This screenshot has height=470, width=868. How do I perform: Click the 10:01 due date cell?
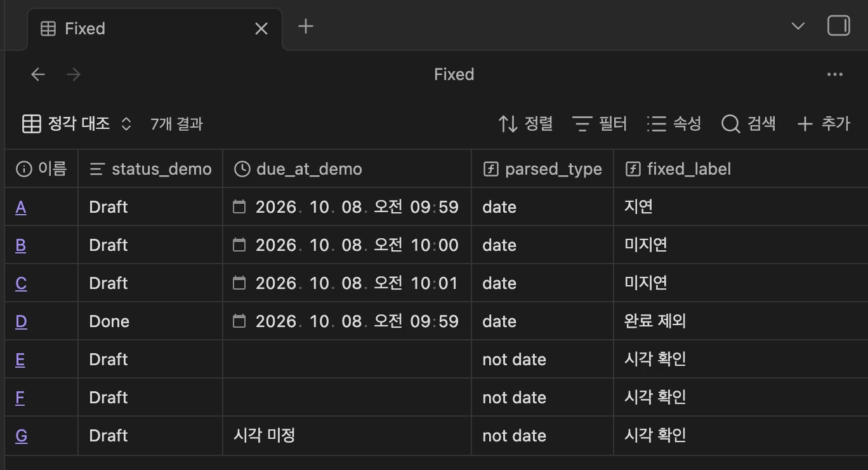[x=347, y=283]
